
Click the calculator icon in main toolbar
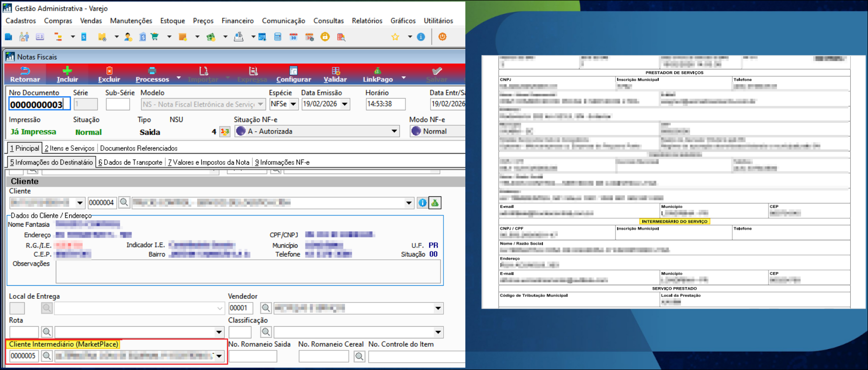[278, 37]
